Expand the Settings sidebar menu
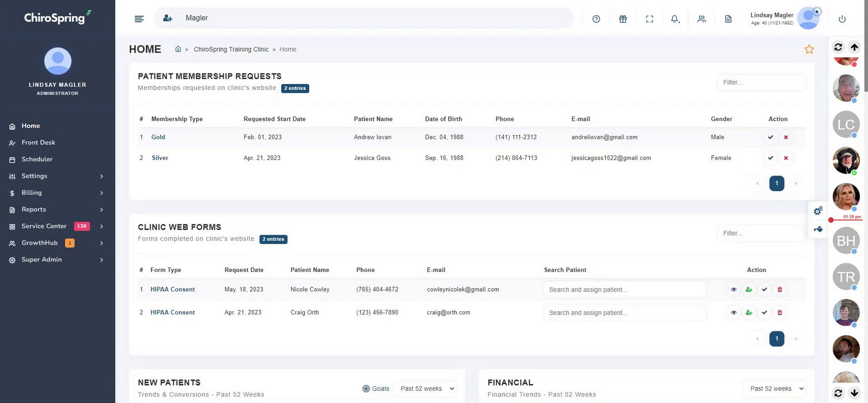868x403 pixels. click(x=58, y=176)
